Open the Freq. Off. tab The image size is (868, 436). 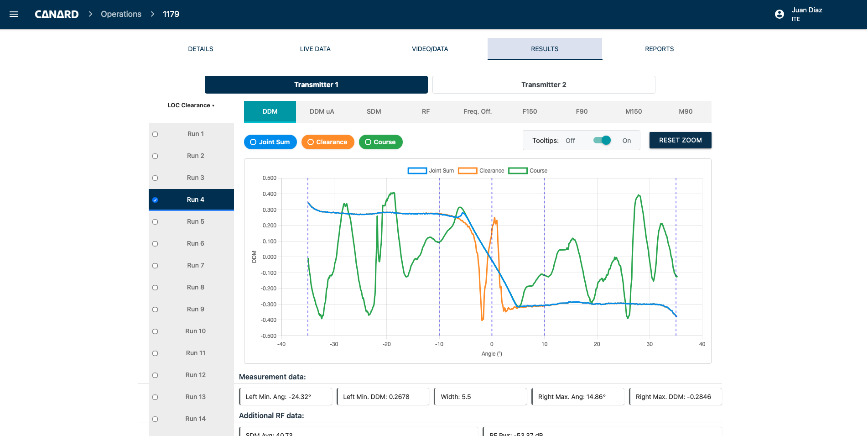pyautogui.click(x=478, y=111)
